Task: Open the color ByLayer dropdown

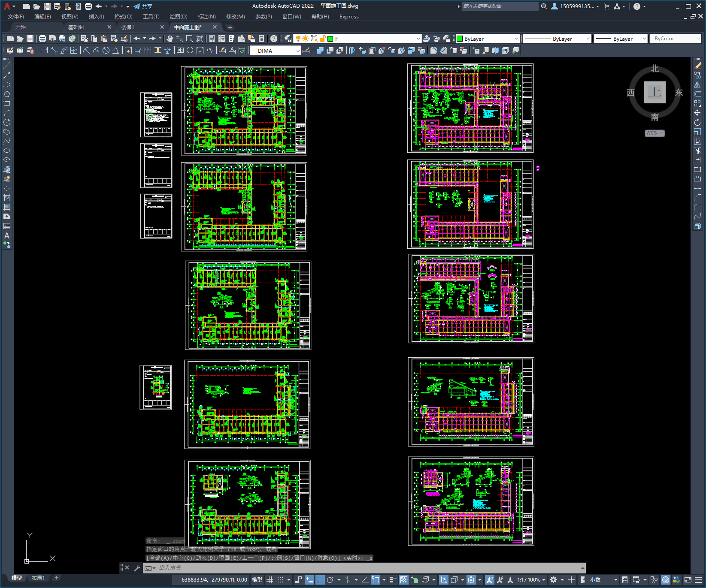Action: (x=517, y=39)
